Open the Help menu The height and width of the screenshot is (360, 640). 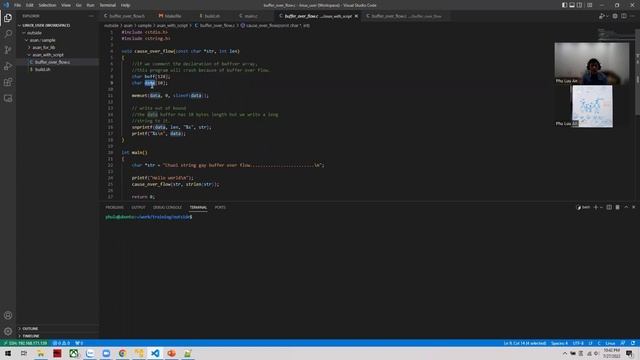click(125, 5)
